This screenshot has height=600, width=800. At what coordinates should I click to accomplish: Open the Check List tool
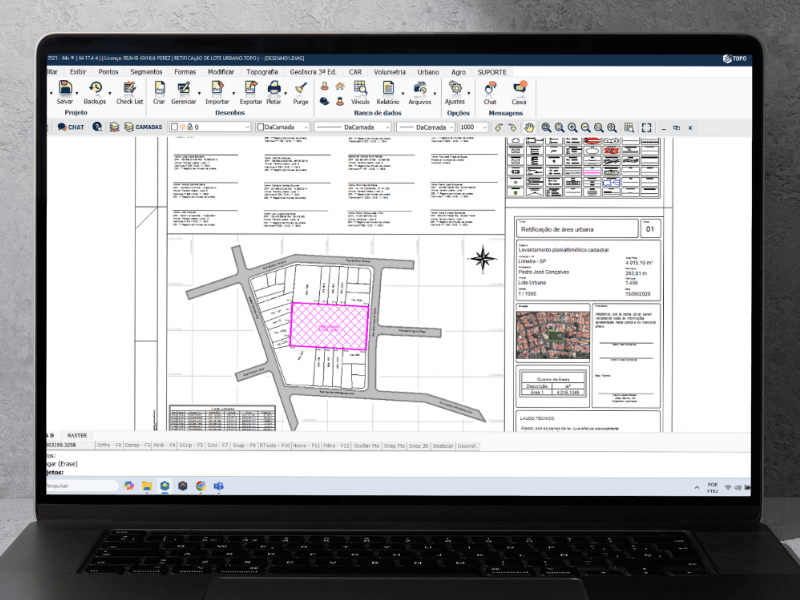click(x=129, y=89)
